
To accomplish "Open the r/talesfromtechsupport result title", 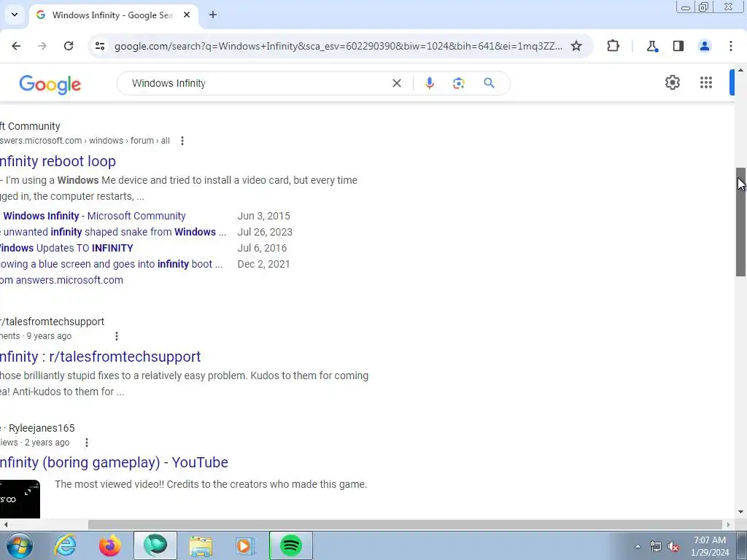I will 100,357.
